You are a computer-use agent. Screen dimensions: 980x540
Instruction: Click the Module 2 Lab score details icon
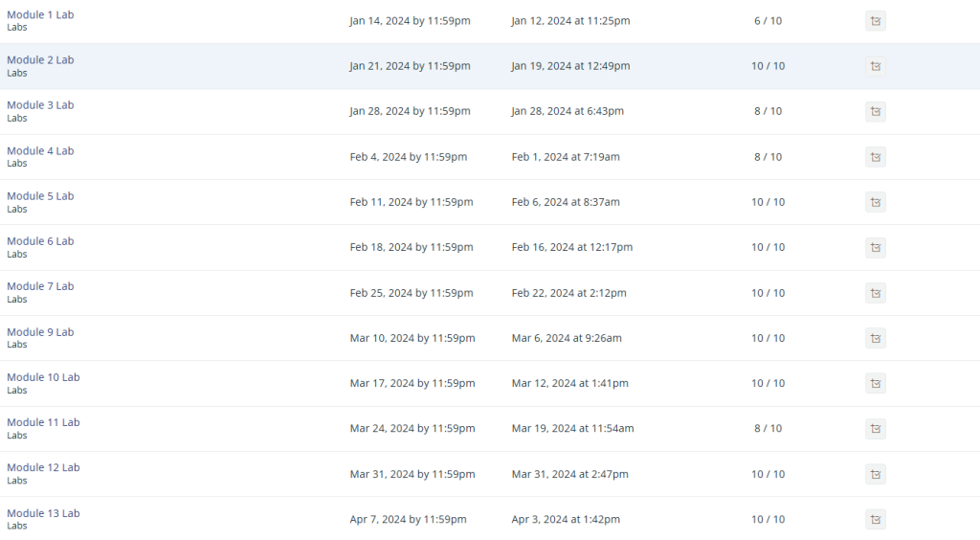click(875, 66)
